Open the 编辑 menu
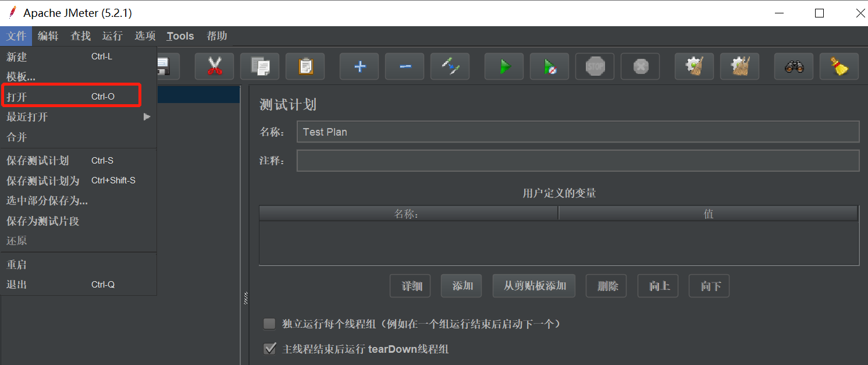868x365 pixels. pos(48,36)
